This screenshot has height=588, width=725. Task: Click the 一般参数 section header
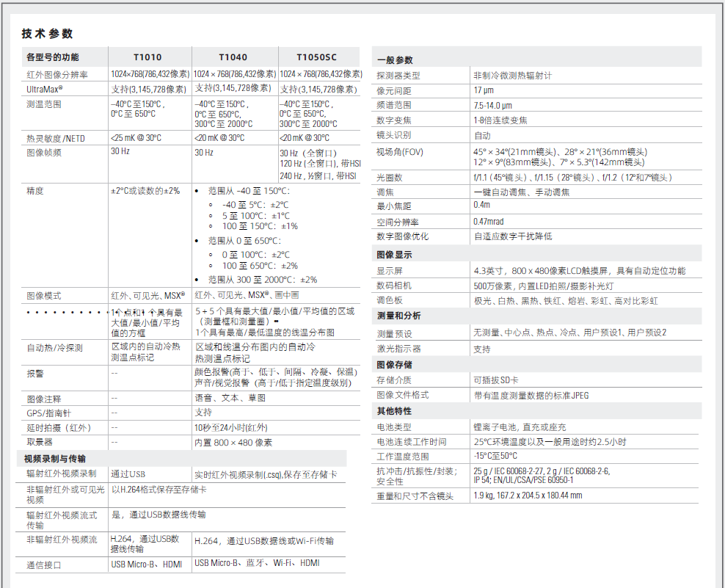[x=395, y=60]
